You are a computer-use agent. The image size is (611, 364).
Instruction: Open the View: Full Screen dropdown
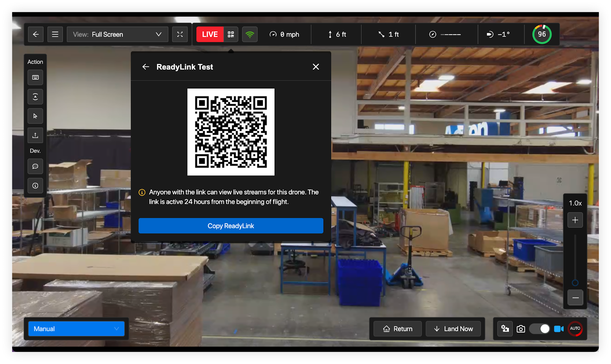click(117, 34)
